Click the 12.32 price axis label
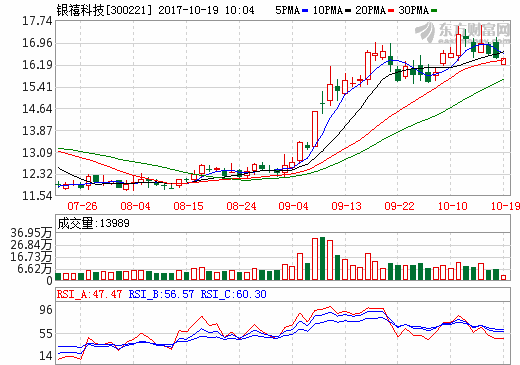 click(37, 174)
